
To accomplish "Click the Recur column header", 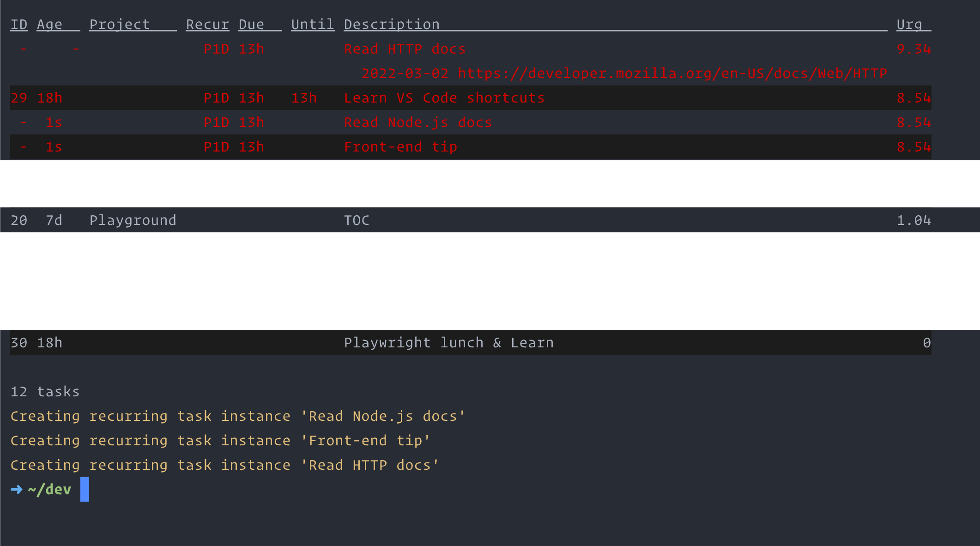I will tap(207, 24).
